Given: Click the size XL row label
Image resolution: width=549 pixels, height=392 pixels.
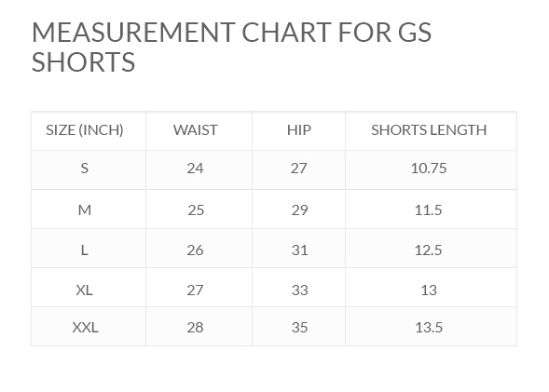Looking at the screenshot, I should (85, 291).
